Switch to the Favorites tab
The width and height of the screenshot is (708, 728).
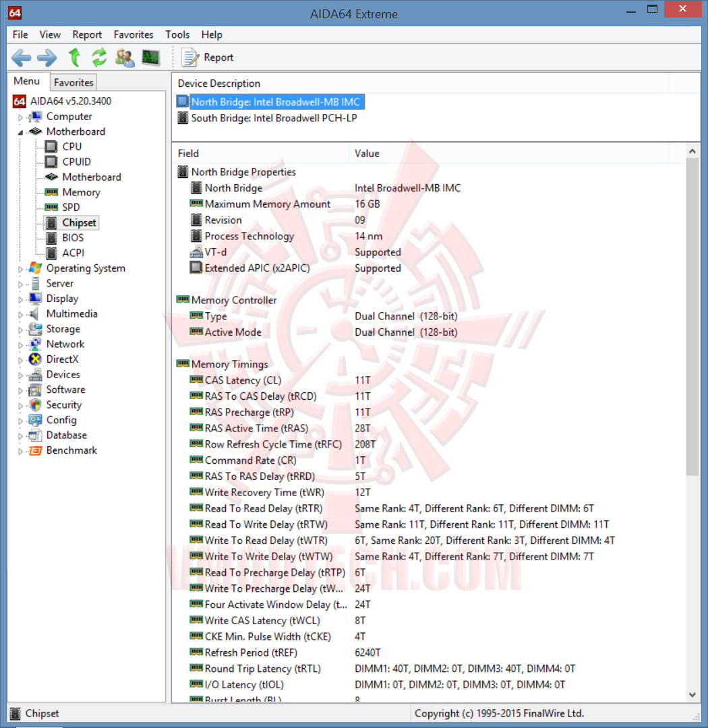(x=73, y=83)
